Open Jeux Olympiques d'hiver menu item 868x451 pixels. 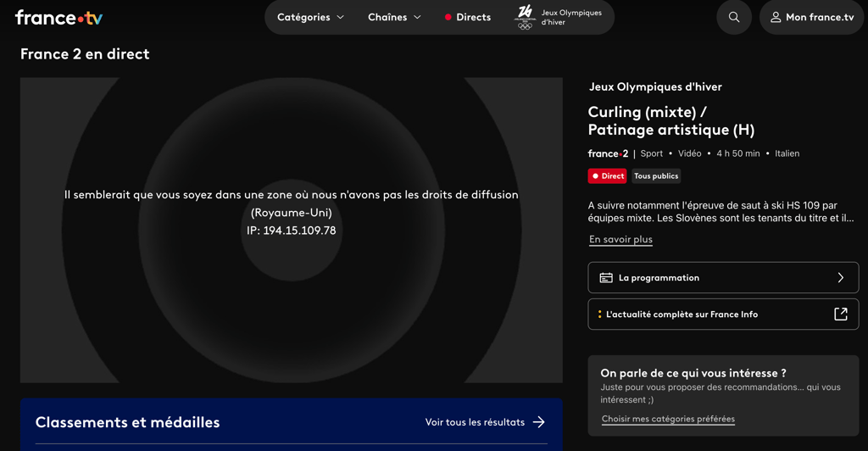[559, 17]
